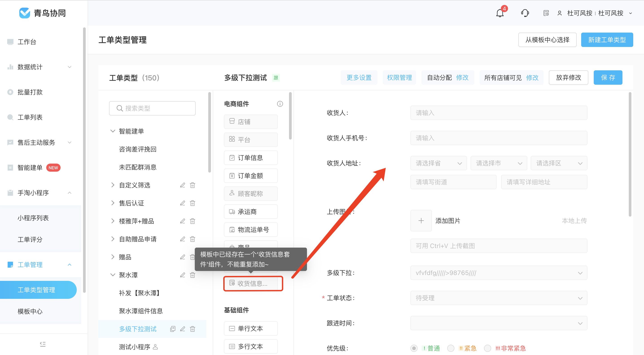Add the 承运商 component

point(251,212)
